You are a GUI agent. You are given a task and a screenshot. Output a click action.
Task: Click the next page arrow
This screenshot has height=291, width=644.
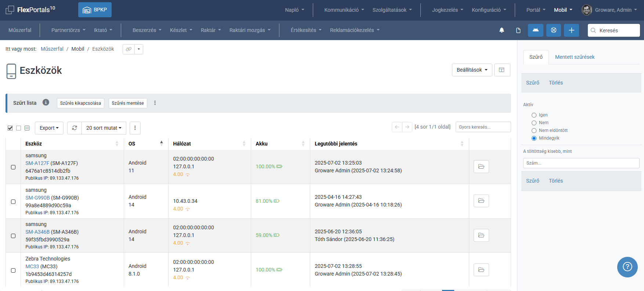pyautogui.click(x=408, y=127)
